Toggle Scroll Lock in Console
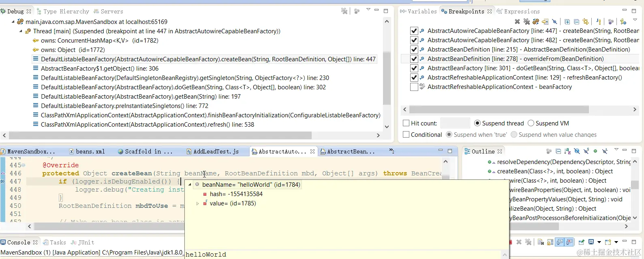The height and width of the screenshot is (259, 644). tap(550, 242)
